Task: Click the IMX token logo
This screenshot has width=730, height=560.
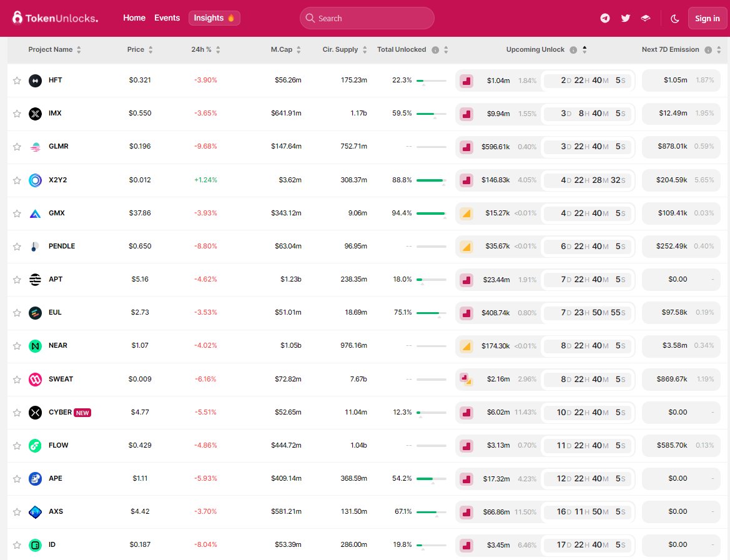Action: [36, 114]
